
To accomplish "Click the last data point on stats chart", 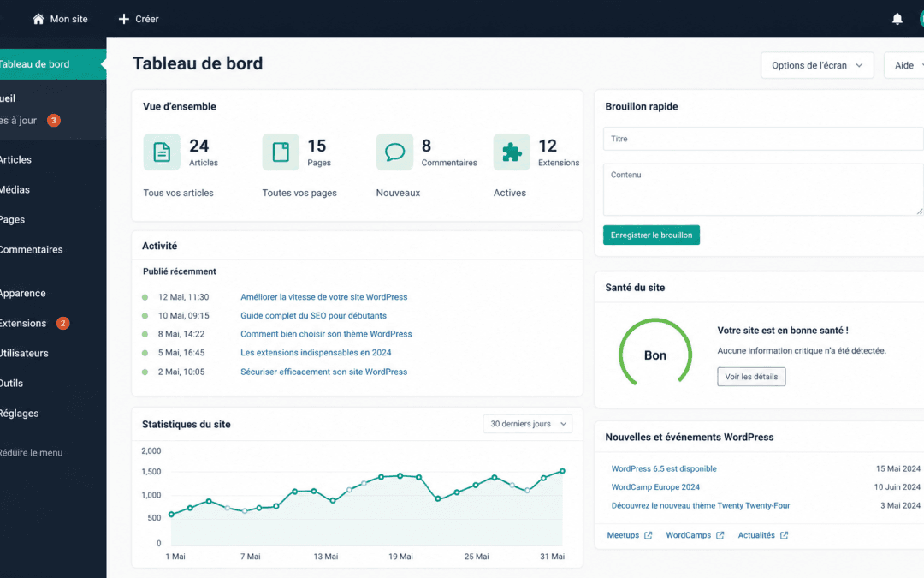I will pos(562,471).
